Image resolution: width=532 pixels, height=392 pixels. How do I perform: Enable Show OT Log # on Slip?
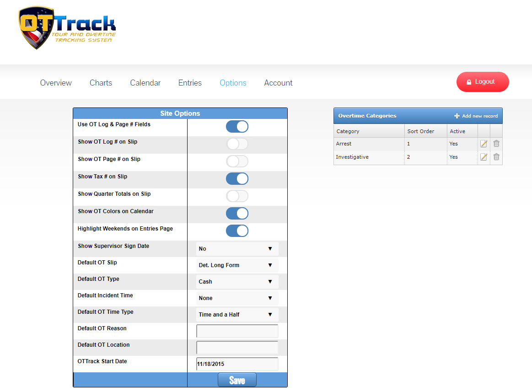click(237, 144)
